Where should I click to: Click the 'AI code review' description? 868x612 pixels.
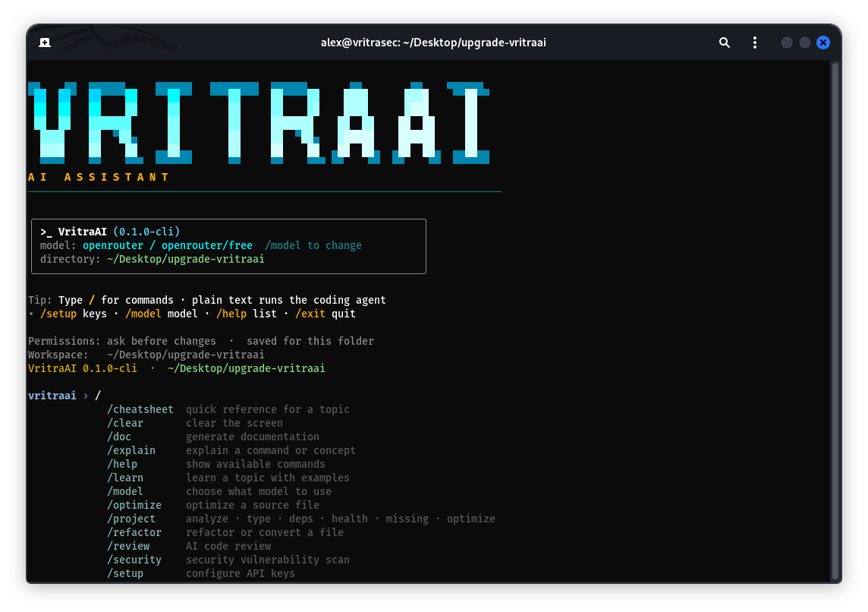(x=228, y=546)
